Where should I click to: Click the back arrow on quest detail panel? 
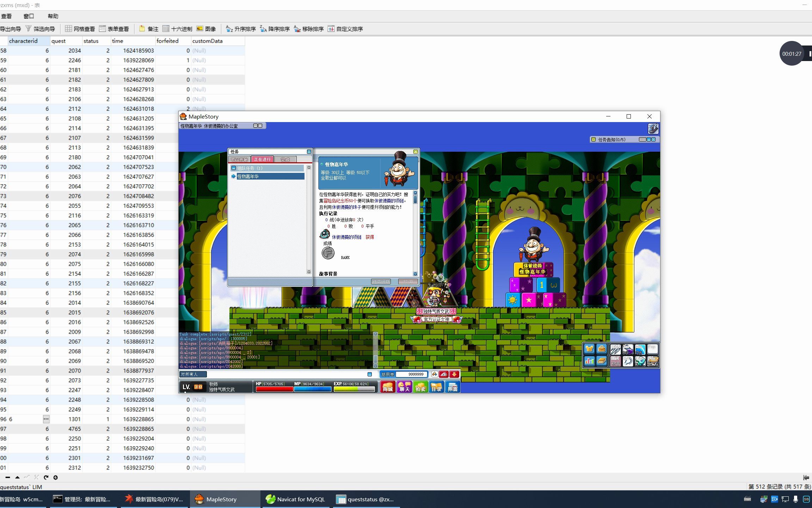[416, 152]
